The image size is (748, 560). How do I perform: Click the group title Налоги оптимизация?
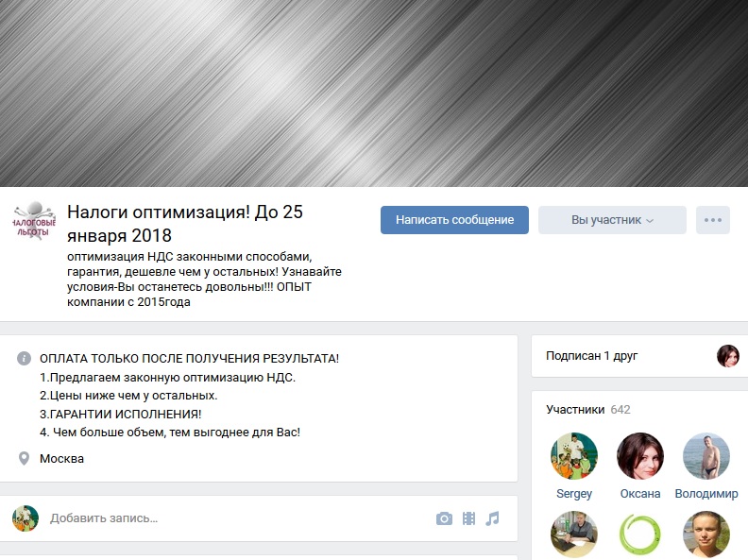point(185,224)
